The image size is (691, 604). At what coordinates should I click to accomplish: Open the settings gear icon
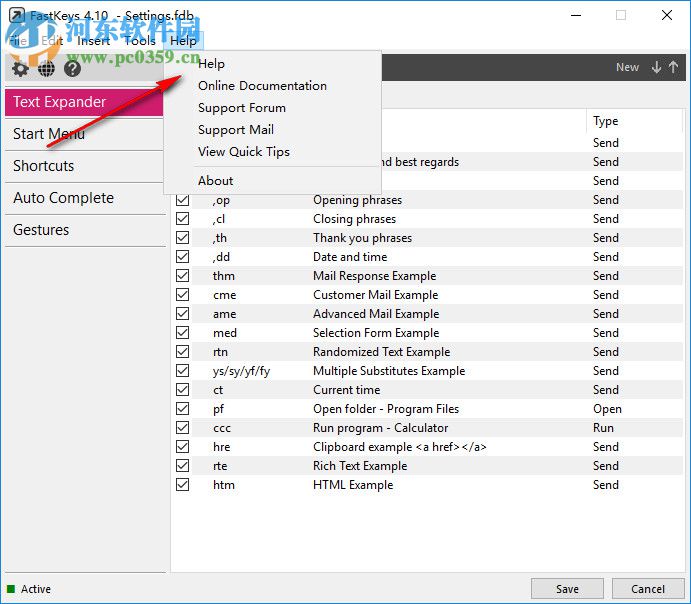[20, 69]
